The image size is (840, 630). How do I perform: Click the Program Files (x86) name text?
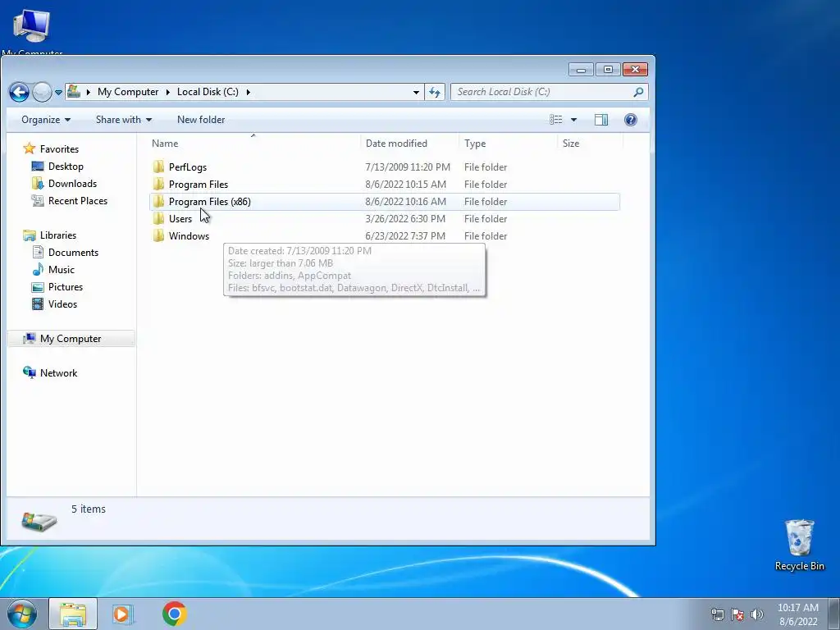point(209,202)
